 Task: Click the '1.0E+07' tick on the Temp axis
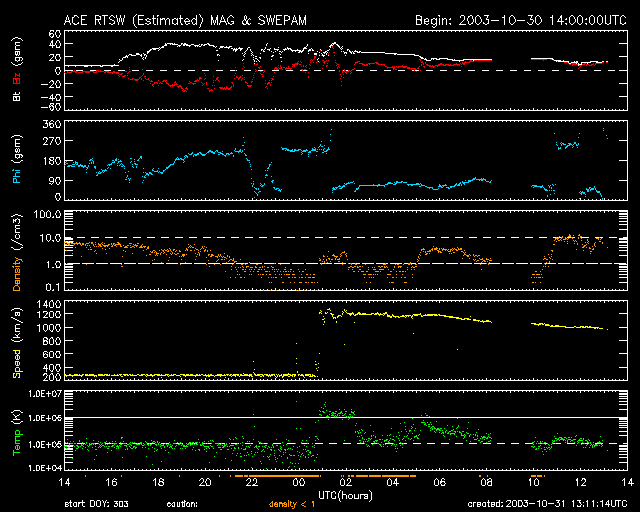(x=44, y=394)
